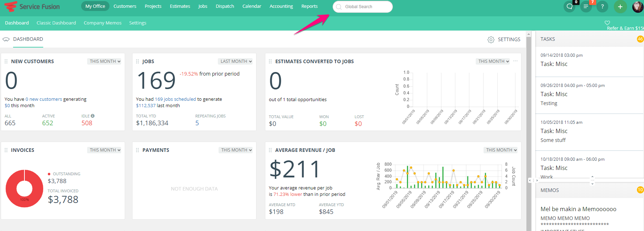Open New Customers THIS MONTH dropdown
The height and width of the screenshot is (231, 644).
coord(104,61)
